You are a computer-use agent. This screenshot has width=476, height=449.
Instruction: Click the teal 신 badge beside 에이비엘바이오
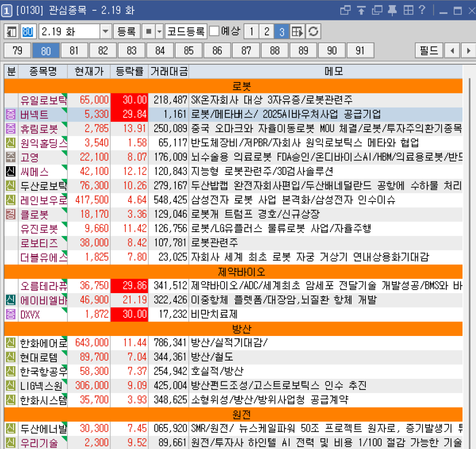(11, 300)
